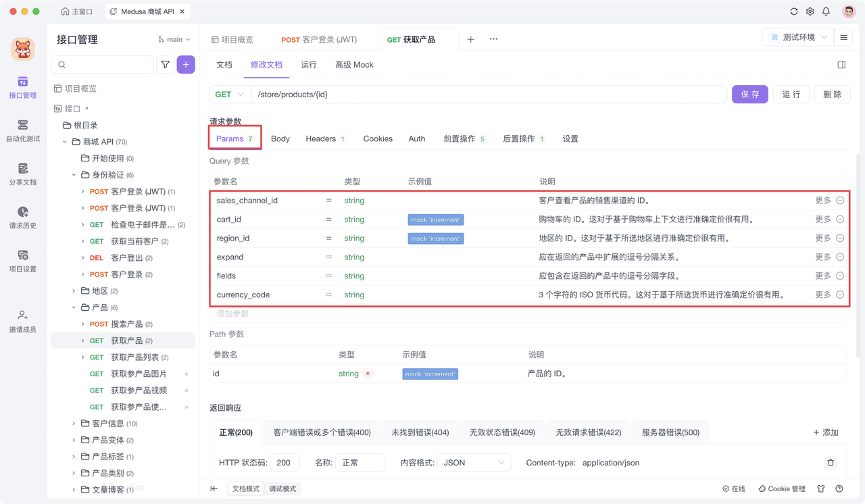Click the refresh icon in title bar

[x=794, y=11]
